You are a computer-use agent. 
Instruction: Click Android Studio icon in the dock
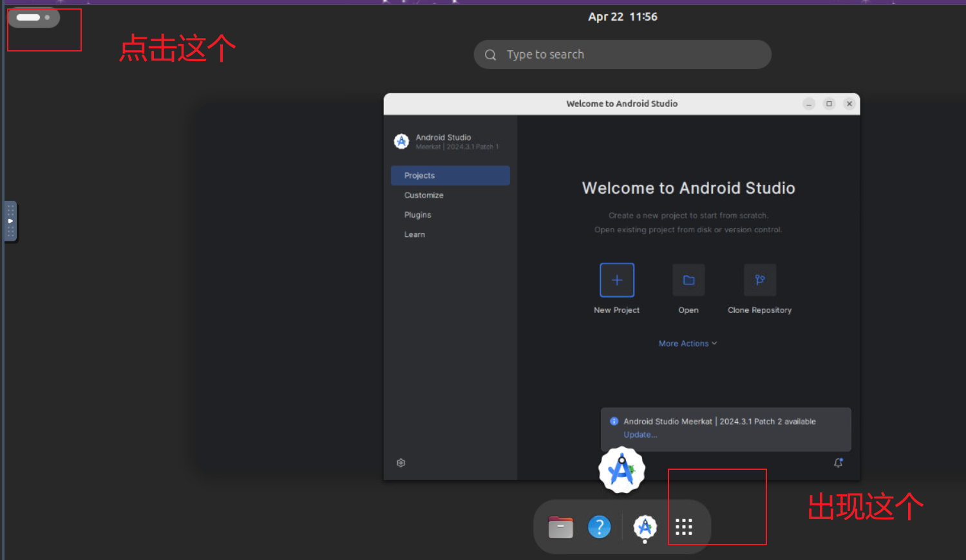(x=645, y=527)
